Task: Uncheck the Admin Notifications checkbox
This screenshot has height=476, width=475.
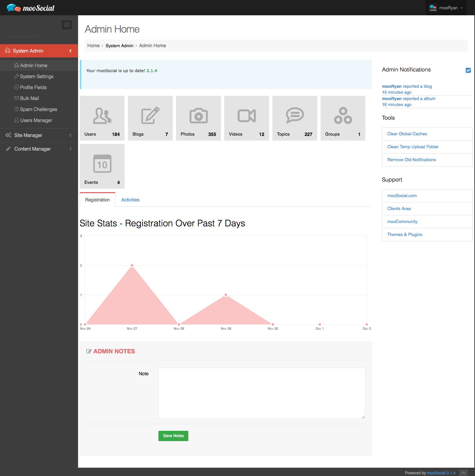Action: pyautogui.click(x=468, y=70)
